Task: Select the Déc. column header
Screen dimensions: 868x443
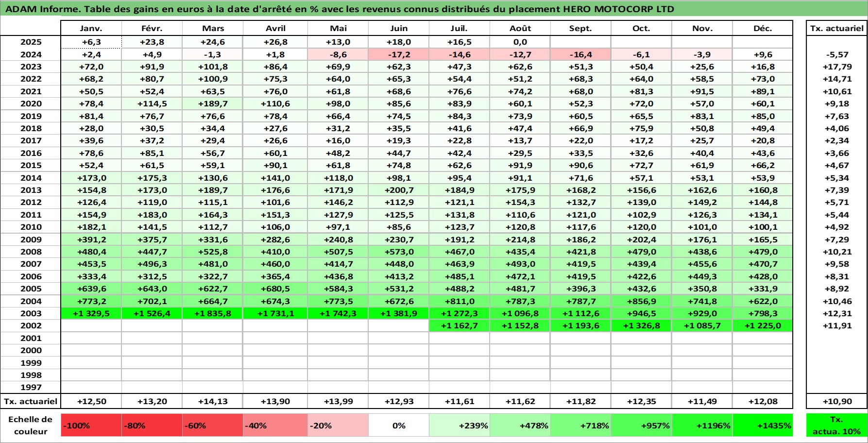Action: coord(763,28)
